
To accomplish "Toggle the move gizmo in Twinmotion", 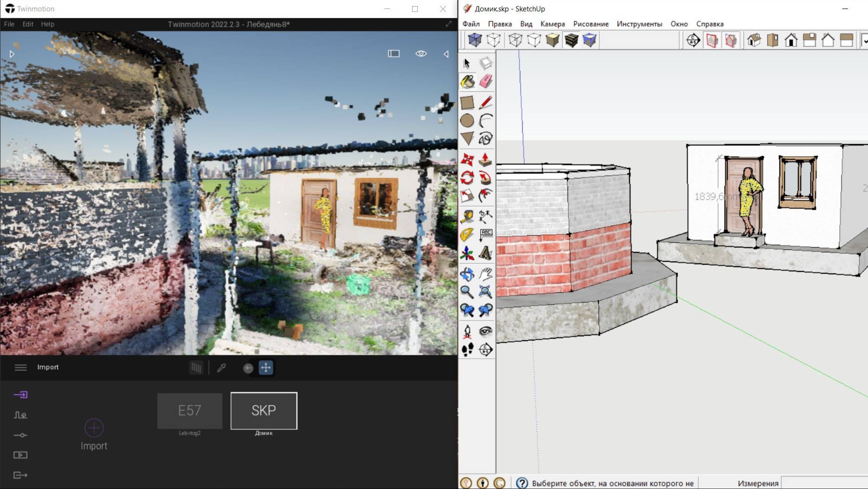I will pyautogui.click(x=266, y=368).
